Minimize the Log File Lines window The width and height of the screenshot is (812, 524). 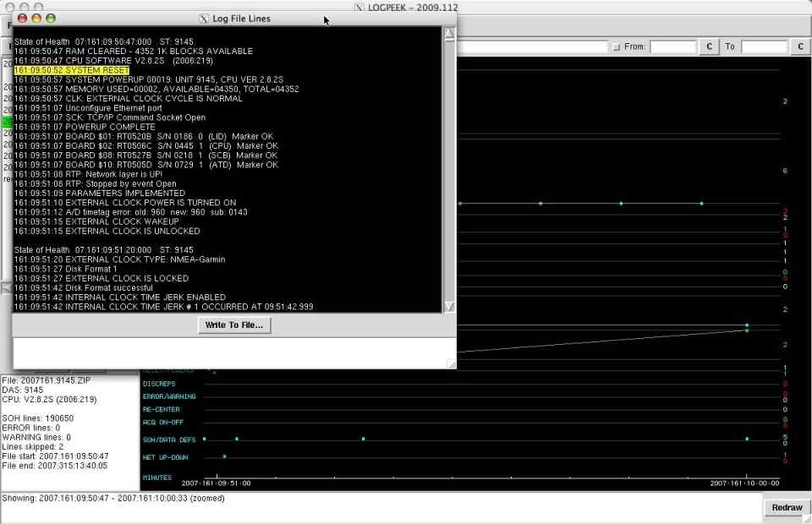(36, 18)
